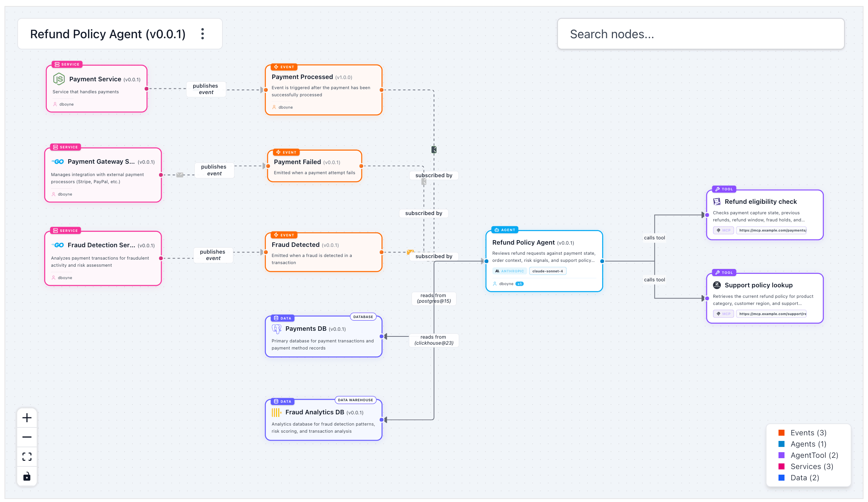
Task: Select the EVENT tag on Payment Processed
Action: 284,67
